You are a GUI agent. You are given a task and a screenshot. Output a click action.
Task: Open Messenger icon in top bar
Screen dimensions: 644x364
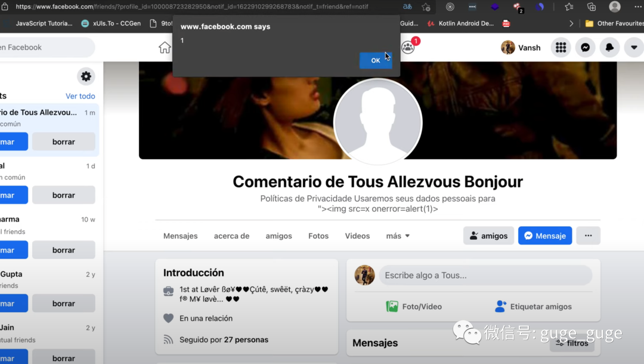click(586, 48)
